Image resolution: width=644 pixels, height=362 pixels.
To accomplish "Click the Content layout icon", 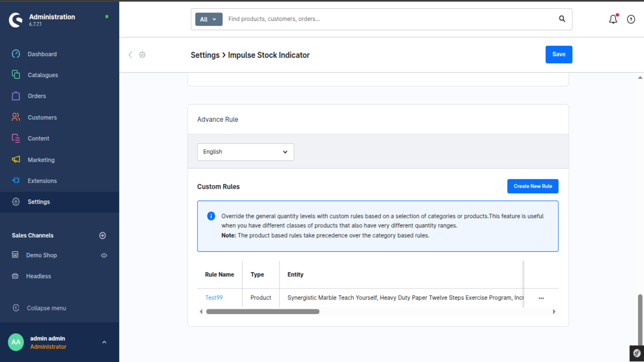I will tap(16, 138).
